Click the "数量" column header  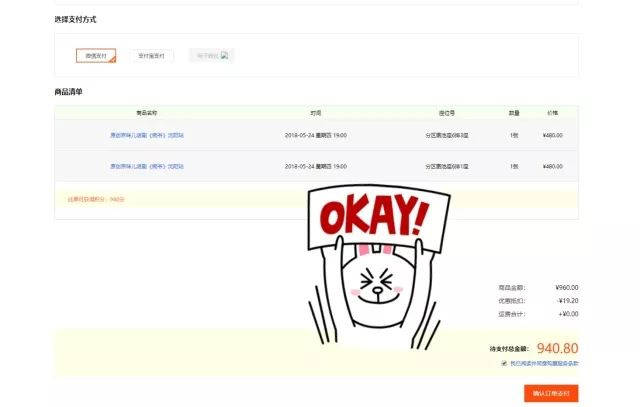pos(514,113)
